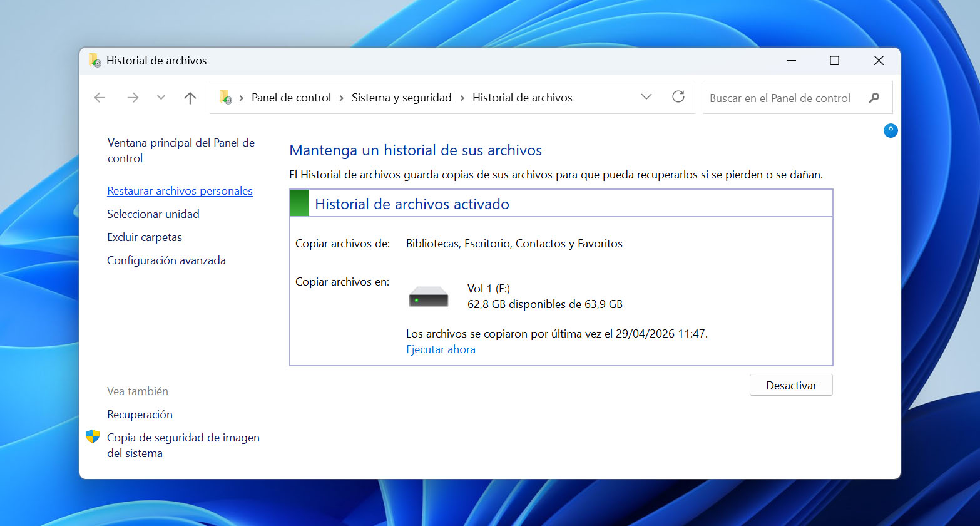Open Seleccionar unidad link
980x526 pixels.
click(153, 214)
